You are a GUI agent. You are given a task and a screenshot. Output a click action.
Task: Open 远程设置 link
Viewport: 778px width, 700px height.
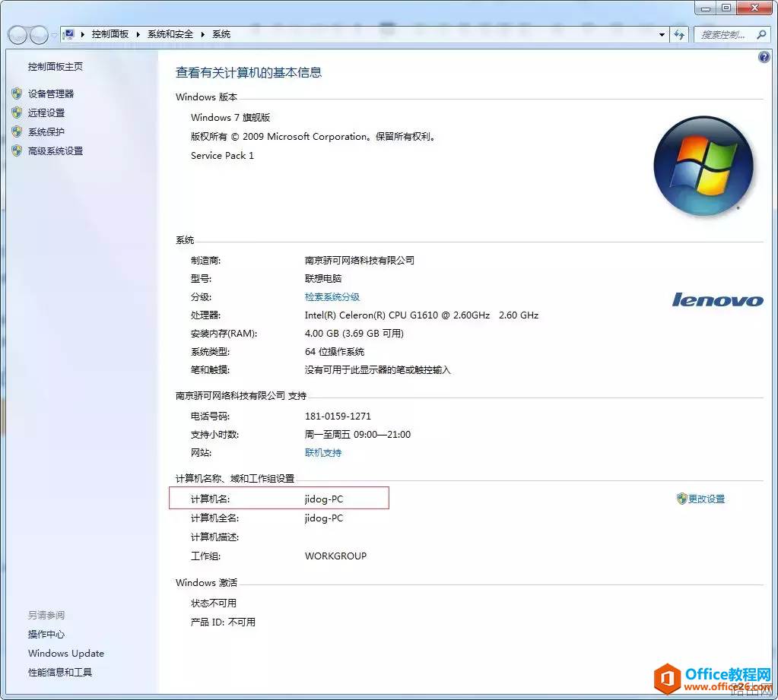pyautogui.click(x=46, y=113)
